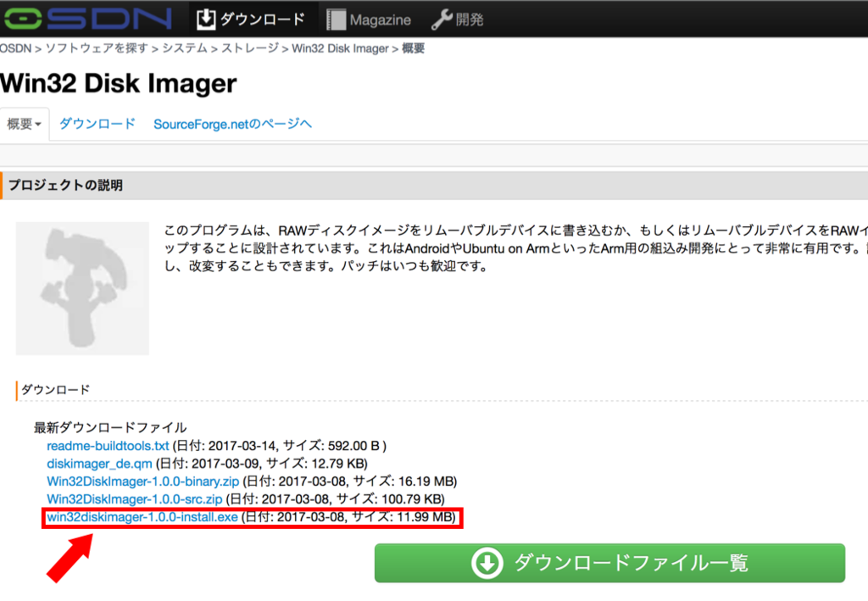Open SourceForge.netのページへ tab link
This screenshot has width=868, height=601.
pos(232,124)
